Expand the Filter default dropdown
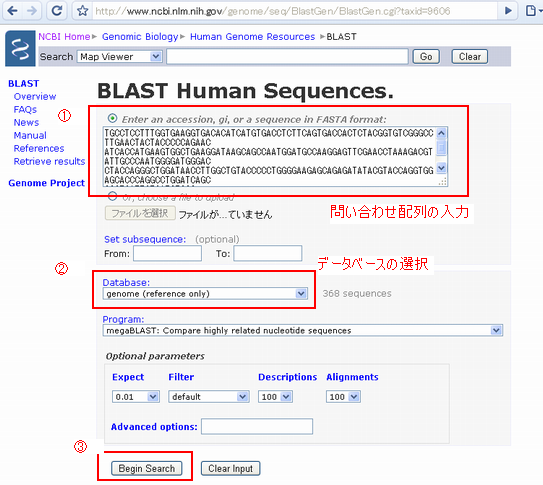Viewport: 543px width, 485px height. point(209,397)
